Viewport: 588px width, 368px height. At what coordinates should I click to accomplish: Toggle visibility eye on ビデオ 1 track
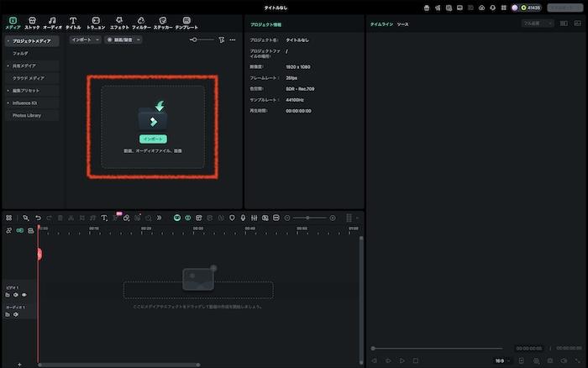point(24,294)
